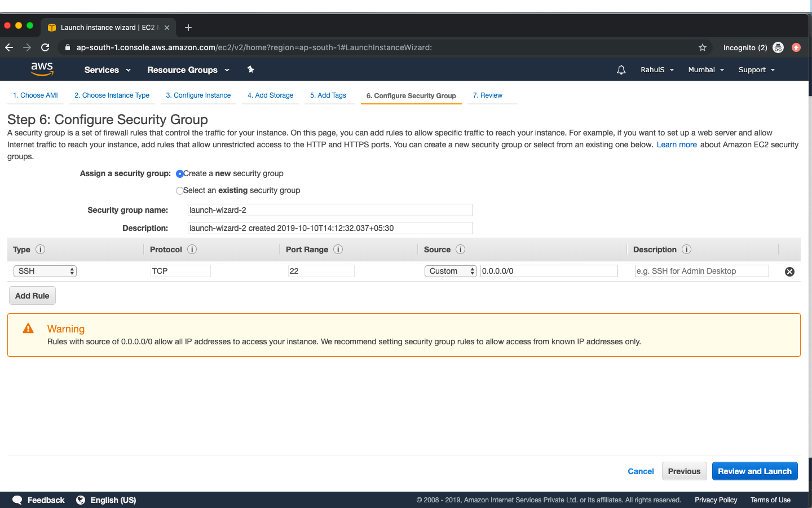812x508 pixels.
Task: Click the Type column info icon
Action: (39, 249)
